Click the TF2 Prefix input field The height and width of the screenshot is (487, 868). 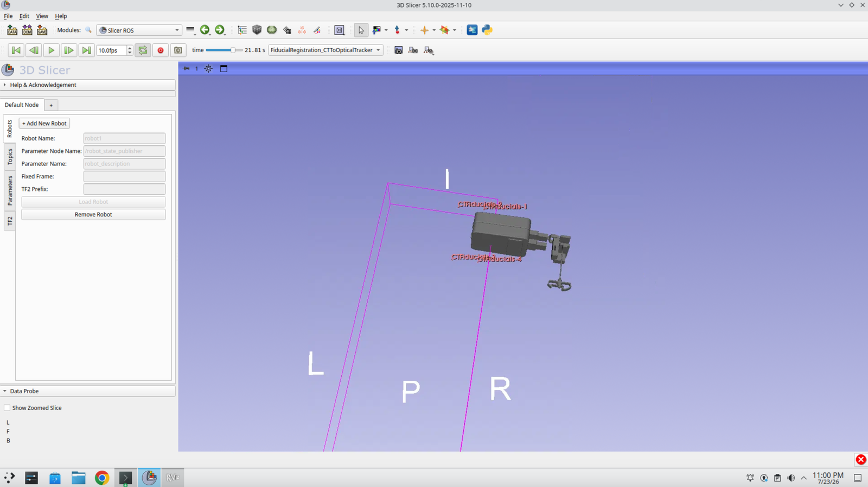[124, 189]
